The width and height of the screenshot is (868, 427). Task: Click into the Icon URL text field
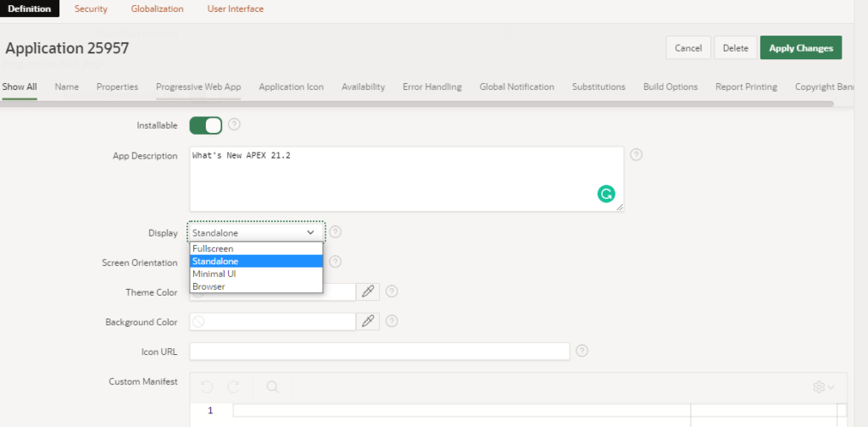tap(379, 351)
